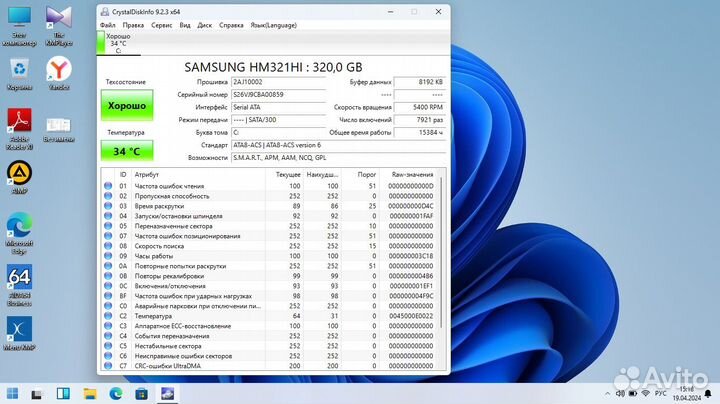
Task: Click the Текущее column header
Action: coord(284,175)
